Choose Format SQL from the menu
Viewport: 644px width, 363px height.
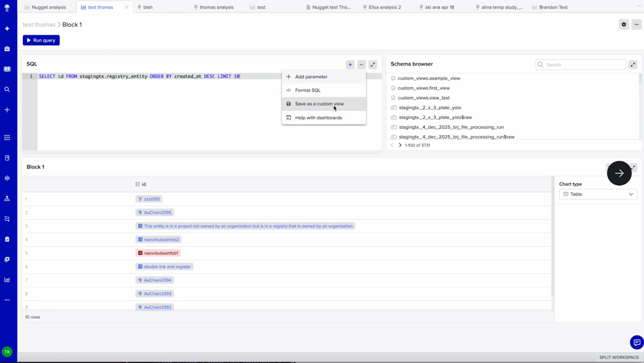308,90
